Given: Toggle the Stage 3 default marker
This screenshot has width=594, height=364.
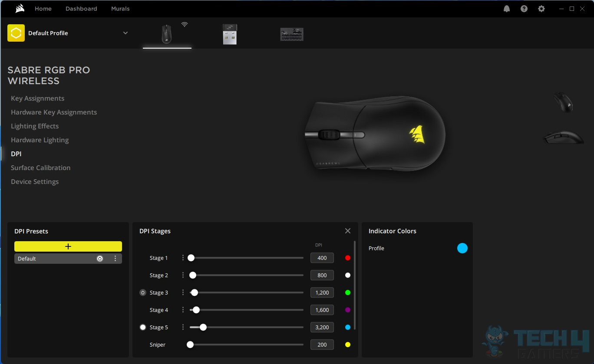Looking at the screenshot, I should [143, 292].
